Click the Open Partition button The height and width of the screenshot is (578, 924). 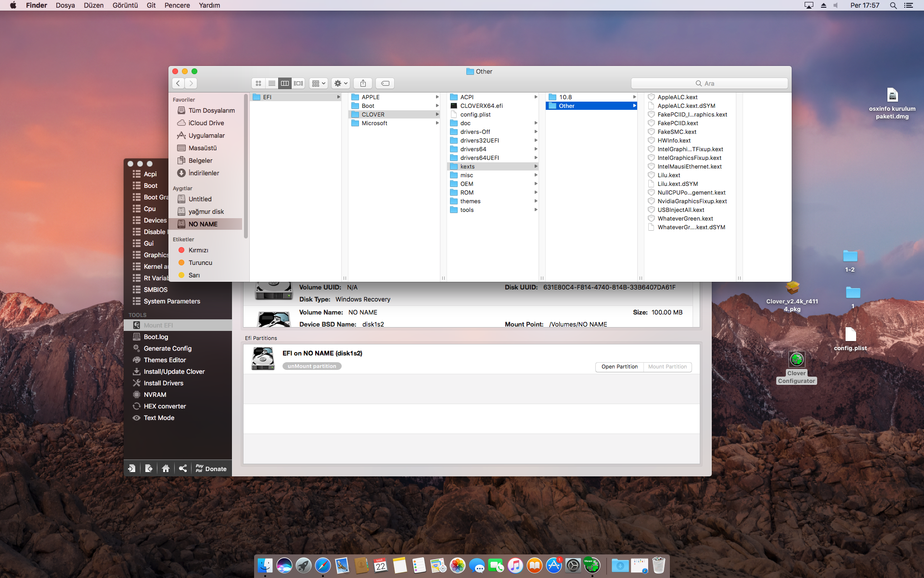619,367
